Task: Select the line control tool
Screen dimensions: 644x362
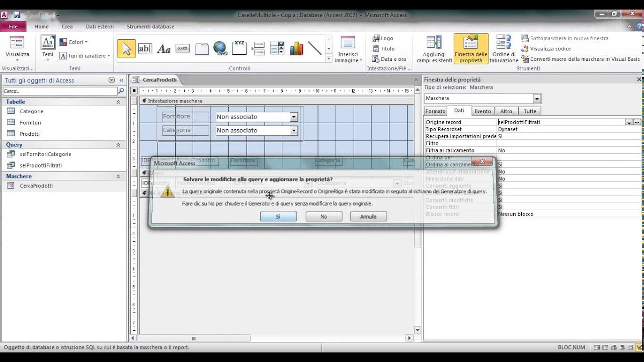Action: point(315,48)
